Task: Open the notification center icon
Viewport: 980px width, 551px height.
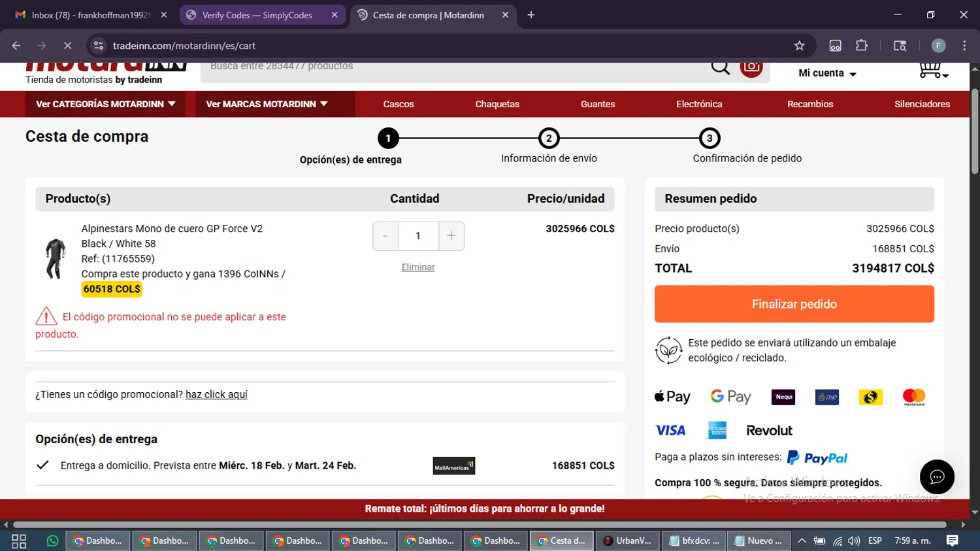Action: 952,541
